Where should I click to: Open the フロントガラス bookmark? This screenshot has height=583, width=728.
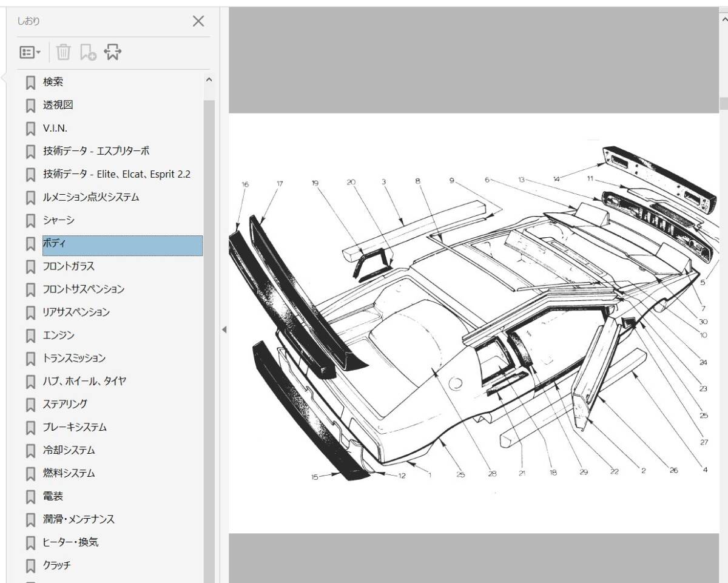[69, 266]
